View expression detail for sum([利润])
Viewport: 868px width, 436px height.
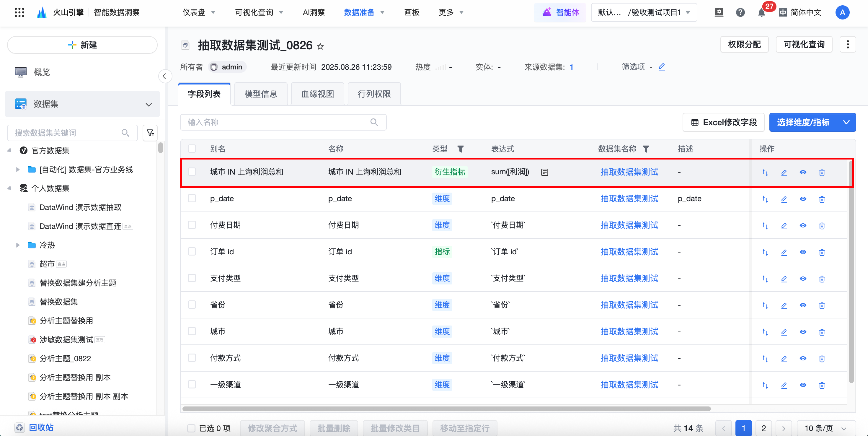(x=544, y=172)
